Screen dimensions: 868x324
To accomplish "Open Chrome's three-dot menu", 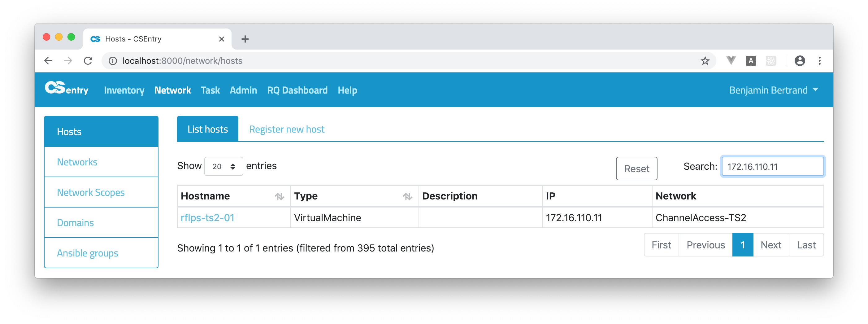I will (x=819, y=61).
